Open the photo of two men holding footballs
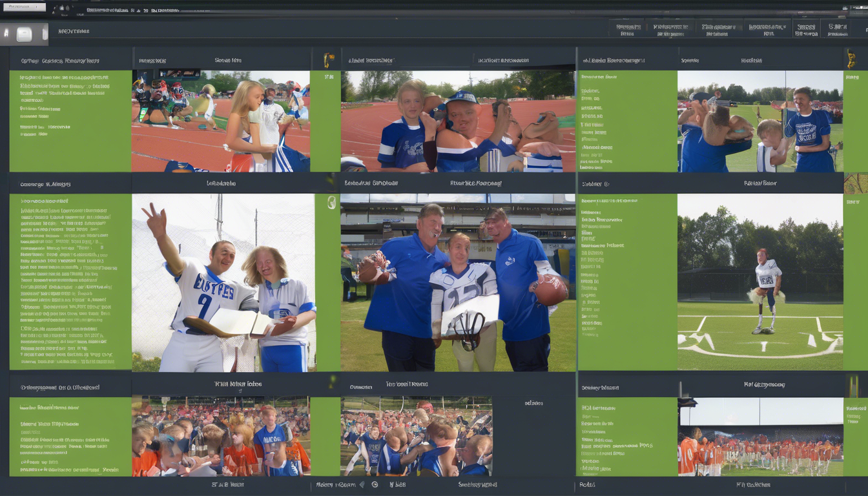This screenshot has height=496, width=868. [457, 283]
